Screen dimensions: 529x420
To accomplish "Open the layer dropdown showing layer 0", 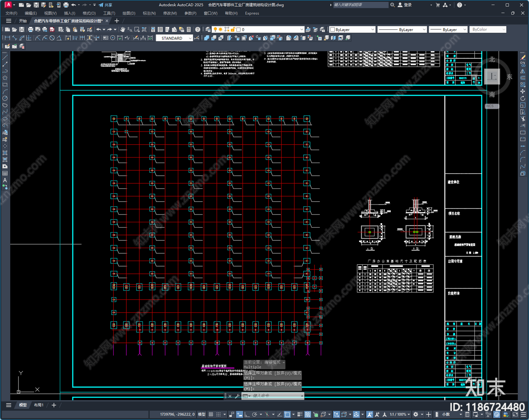I will [258, 29].
